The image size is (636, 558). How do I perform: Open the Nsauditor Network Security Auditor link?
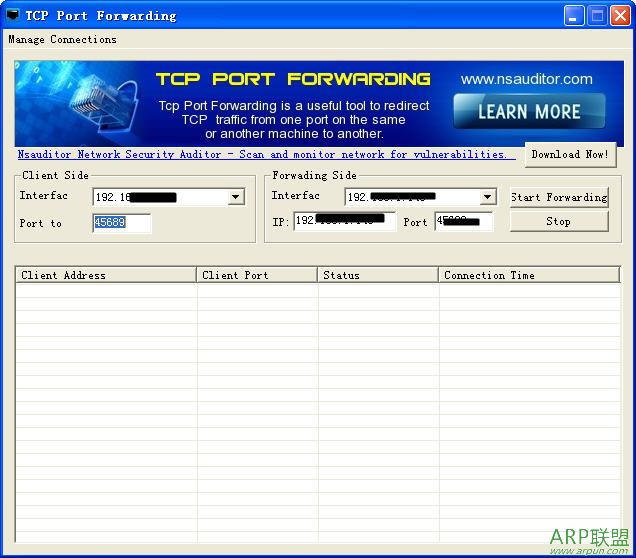(x=266, y=155)
